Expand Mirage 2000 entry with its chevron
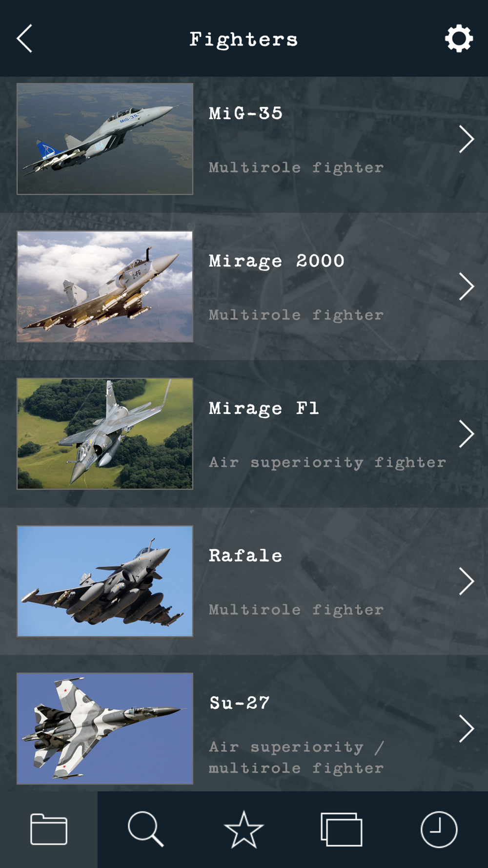 [466, 287]
